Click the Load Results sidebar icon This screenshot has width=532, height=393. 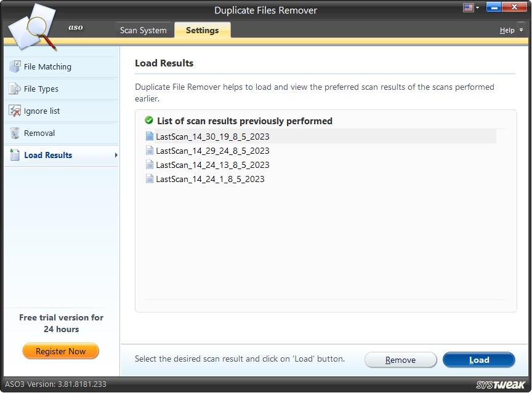[14, 156]
